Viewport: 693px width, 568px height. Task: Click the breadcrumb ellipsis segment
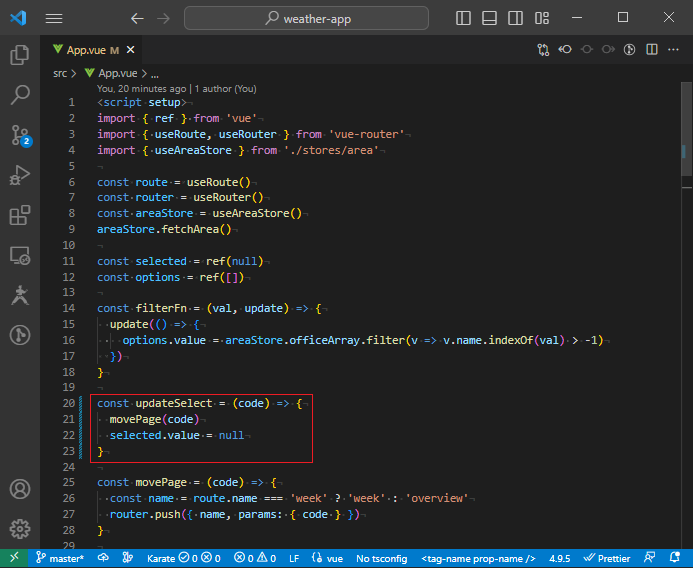point(155,74)
